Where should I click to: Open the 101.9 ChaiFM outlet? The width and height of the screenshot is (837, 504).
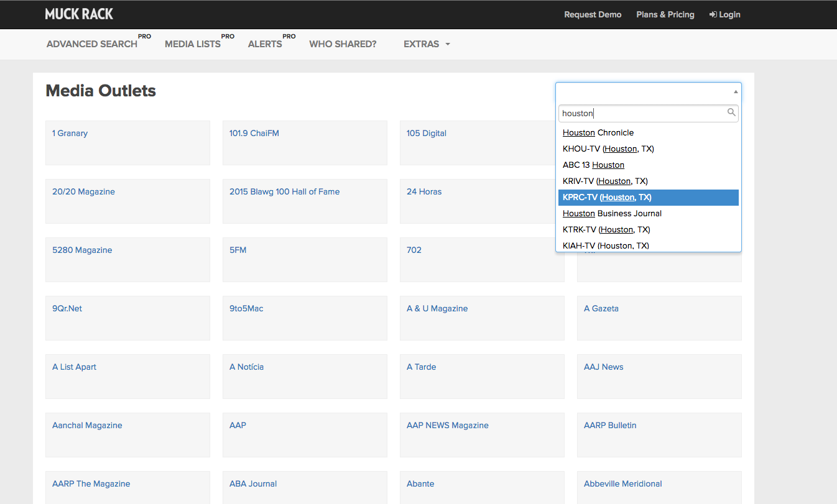click(x=254, y=133)
